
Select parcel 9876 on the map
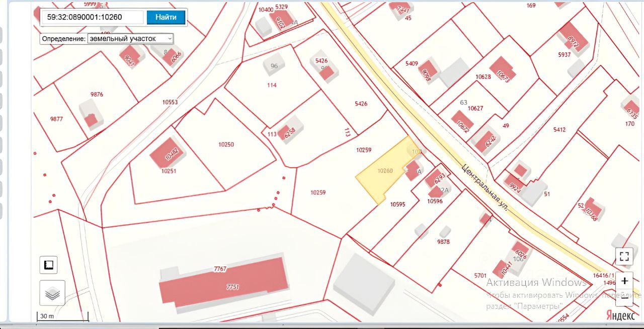pyautogui.click(x=97, y=94)
